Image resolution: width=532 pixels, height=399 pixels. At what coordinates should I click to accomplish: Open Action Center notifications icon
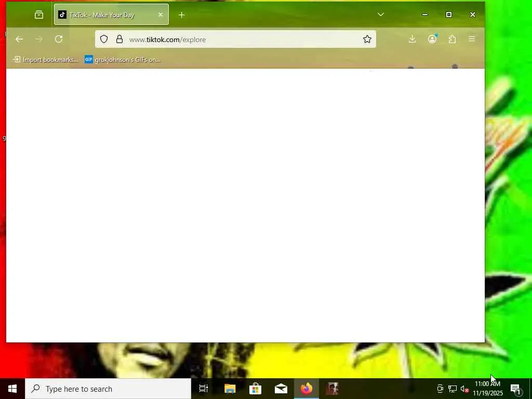pyautogui.click(x=516, y=389)
